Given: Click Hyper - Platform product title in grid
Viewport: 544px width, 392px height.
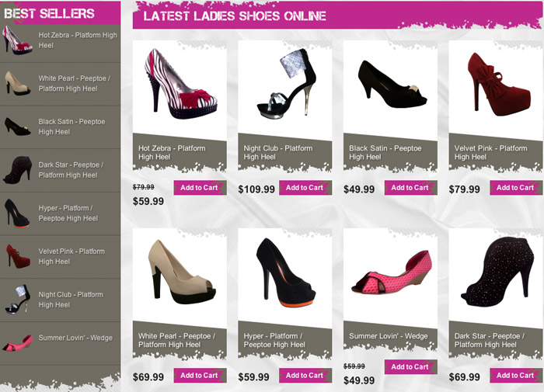Looking at the screenshot, I should coord(274,340).
